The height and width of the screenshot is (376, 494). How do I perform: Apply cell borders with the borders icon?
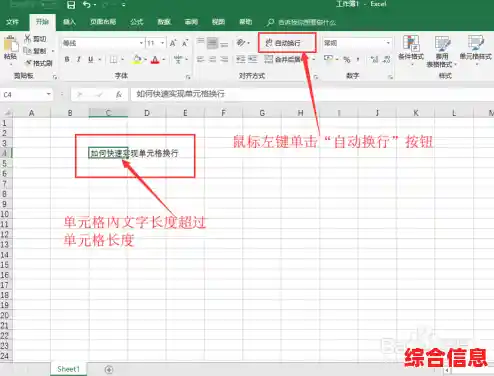coord(113,60)
